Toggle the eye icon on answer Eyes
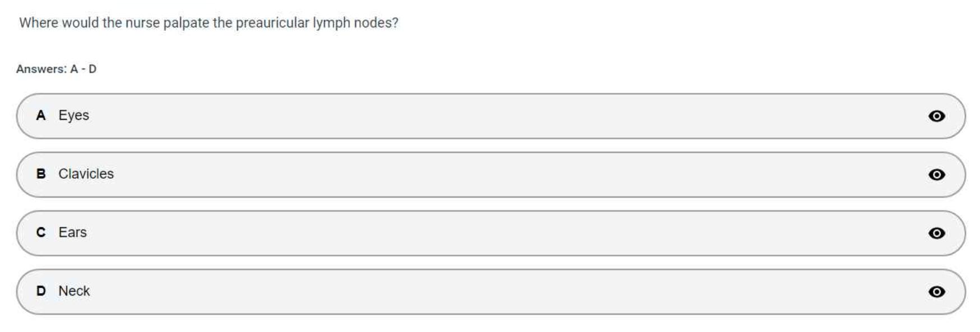 pos(936,116)
